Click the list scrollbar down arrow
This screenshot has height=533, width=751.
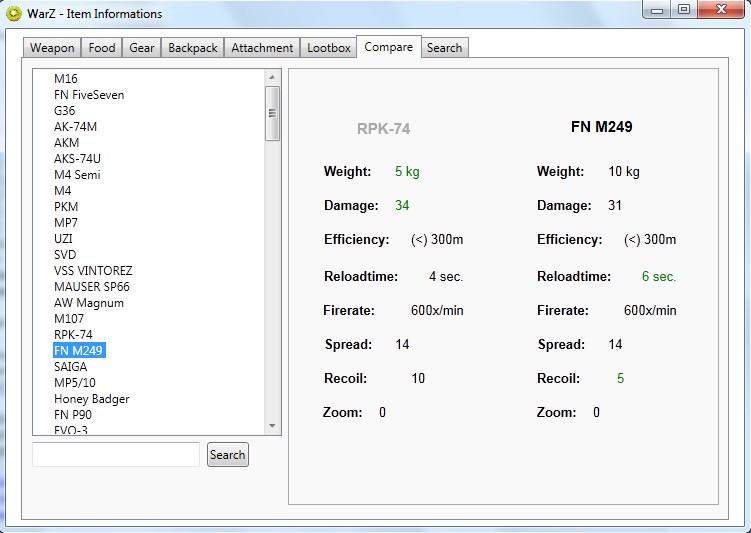(x=272, y=426)
